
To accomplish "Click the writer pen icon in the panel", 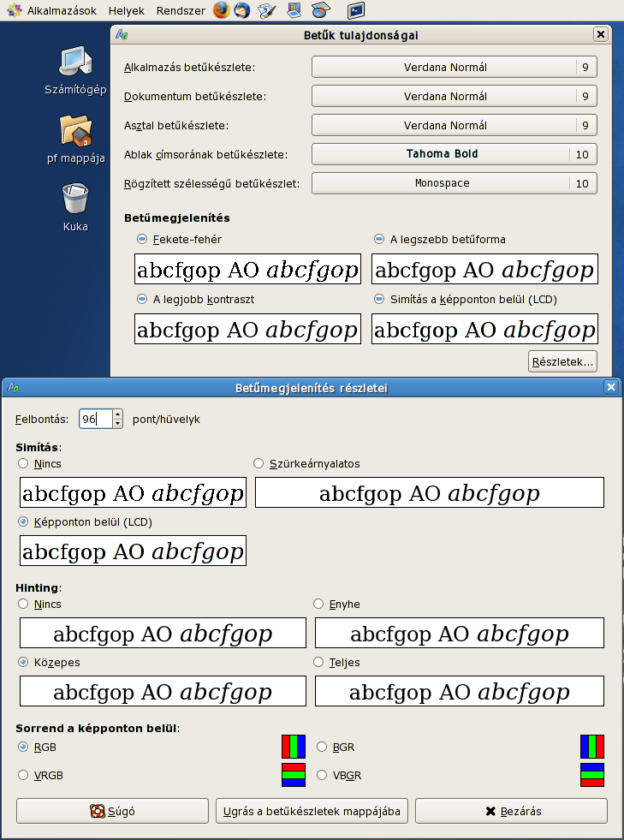I will tap(267, 11).
